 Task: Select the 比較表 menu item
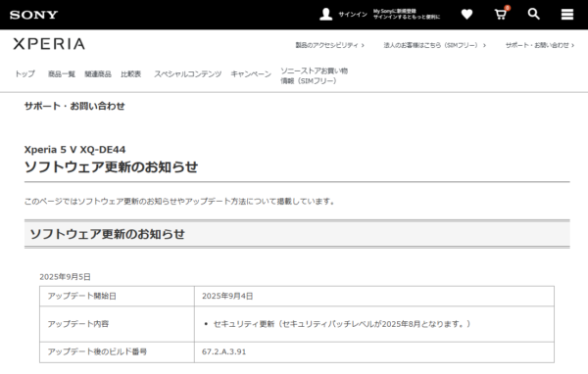[x=131, y=73]
